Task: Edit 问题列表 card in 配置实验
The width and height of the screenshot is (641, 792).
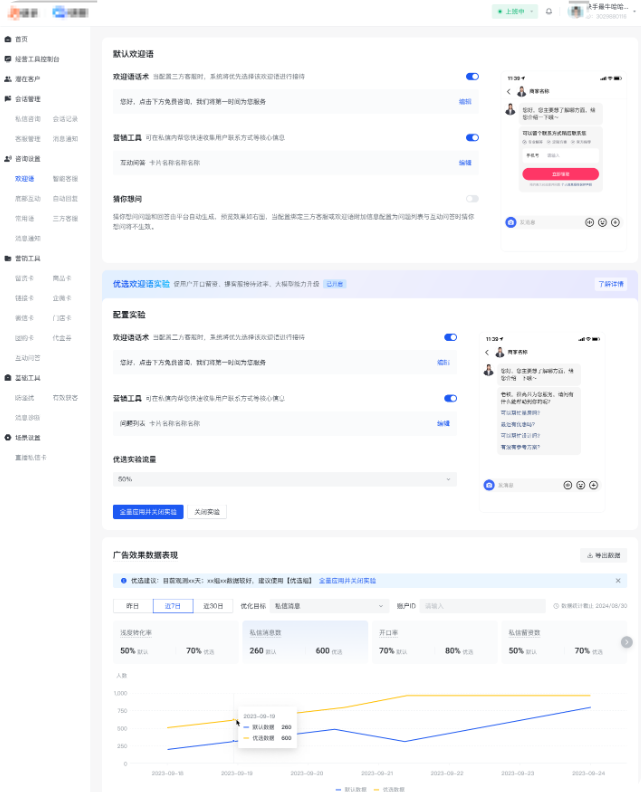Action: tap(443, 423)
